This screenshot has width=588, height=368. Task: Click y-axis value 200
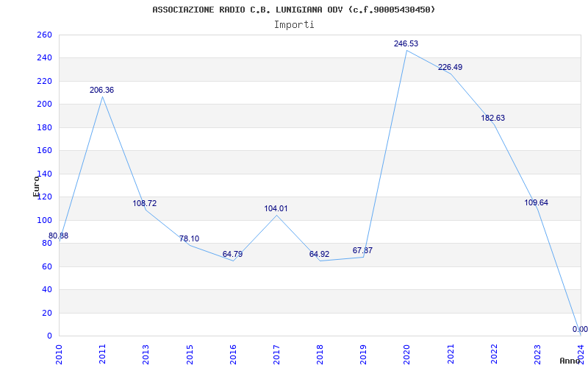pyautogui.click(x=44, y=104)
